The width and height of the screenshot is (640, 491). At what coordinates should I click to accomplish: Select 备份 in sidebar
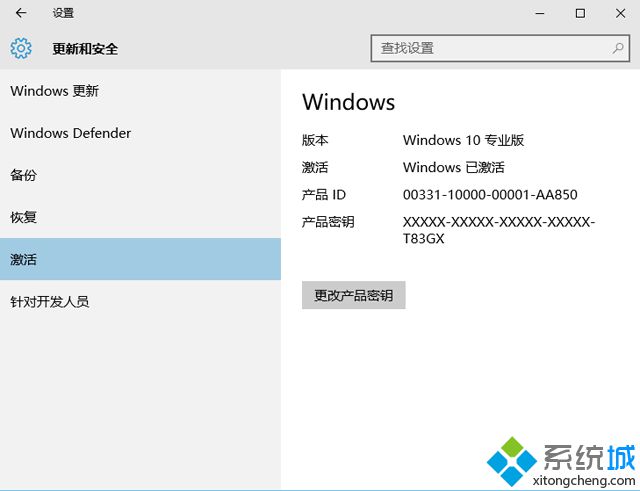pos(140,175)
